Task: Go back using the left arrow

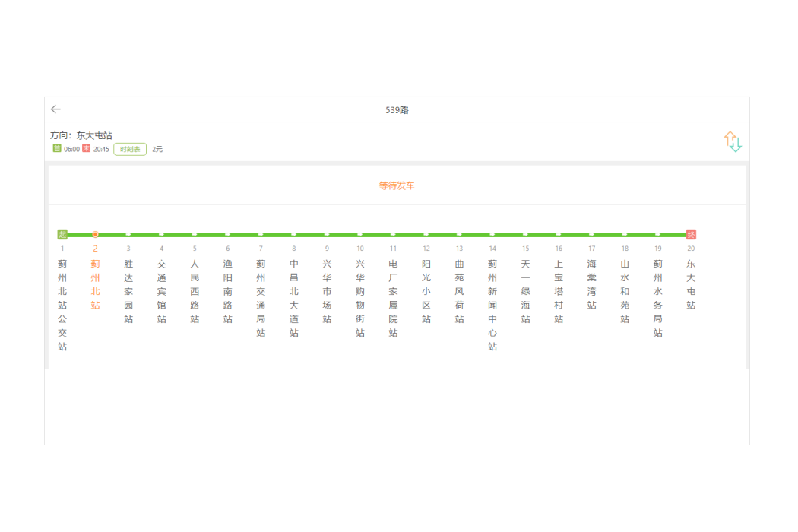Action: pos(55,109)
